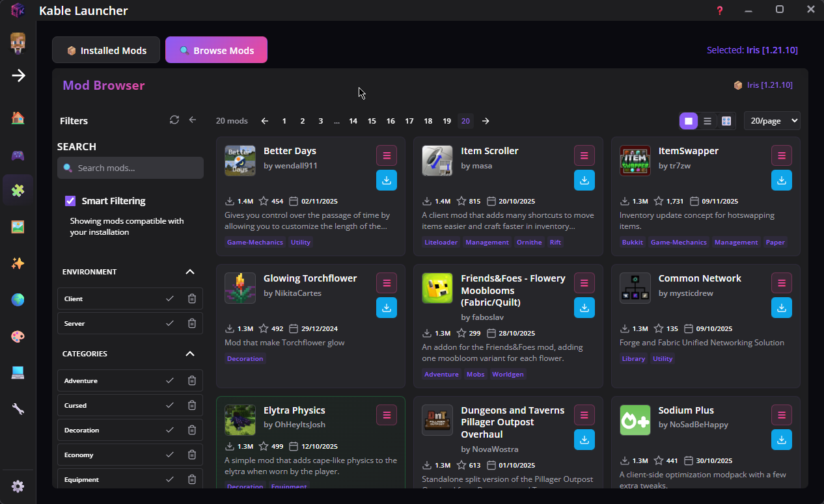The height and width of the screenshot is (504, 824).
Task: Open the Mods section with the puzzle icon
Action: point(18,190)
